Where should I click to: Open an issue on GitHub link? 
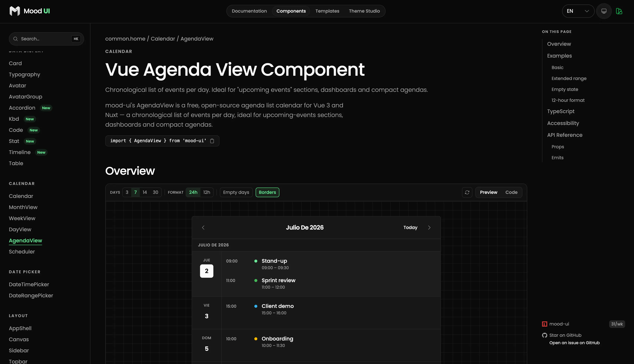[x=574, y=343]
